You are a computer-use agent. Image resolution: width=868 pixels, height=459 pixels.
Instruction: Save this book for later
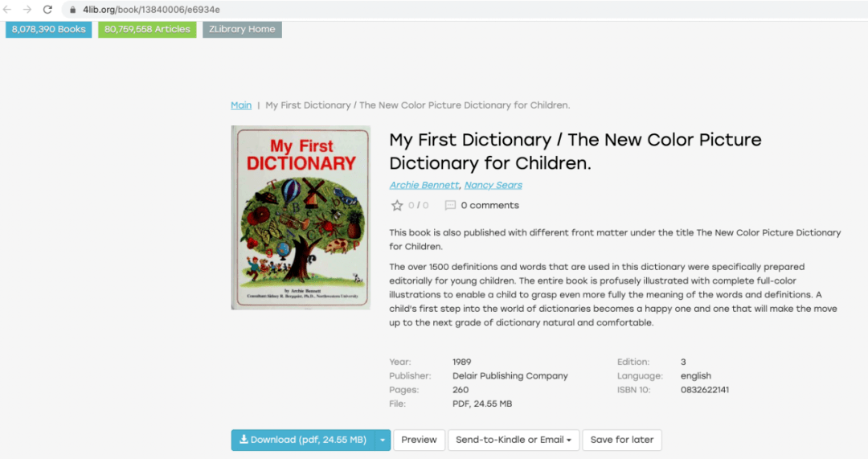(x=621, y=441)
